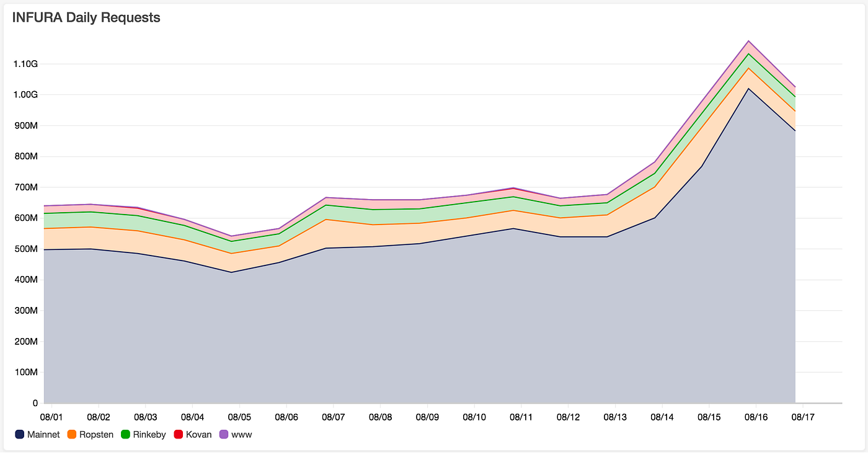Click the 1.10G y-axis label
Image resolution: width=868 pixels, height=454 pixels.
pyautogui.click(x=25, y=64)
